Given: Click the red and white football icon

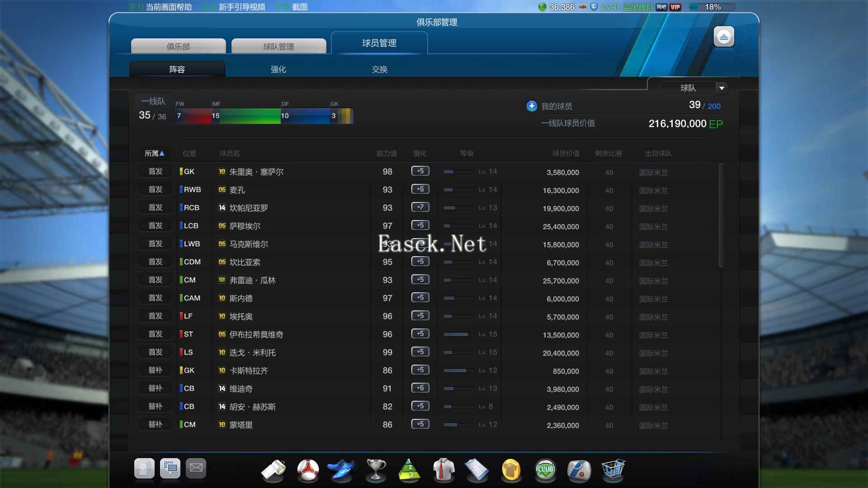Looking at the screenshot, I should (308, 470).
